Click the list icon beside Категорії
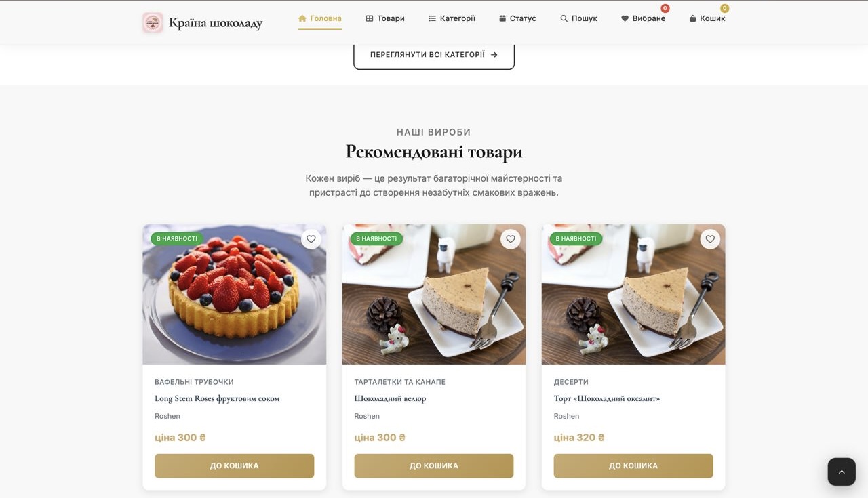This screenshot has height=498, width=868. click(432, 18)
